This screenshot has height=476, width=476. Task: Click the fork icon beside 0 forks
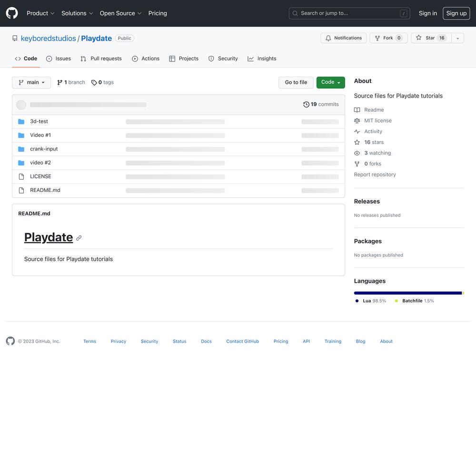tap(357, 164)
